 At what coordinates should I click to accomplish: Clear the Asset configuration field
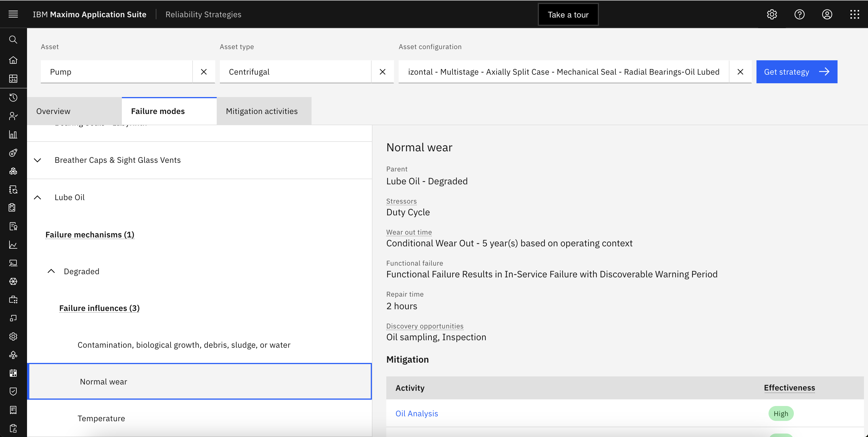pyautogui.click(x=740, y=71)
